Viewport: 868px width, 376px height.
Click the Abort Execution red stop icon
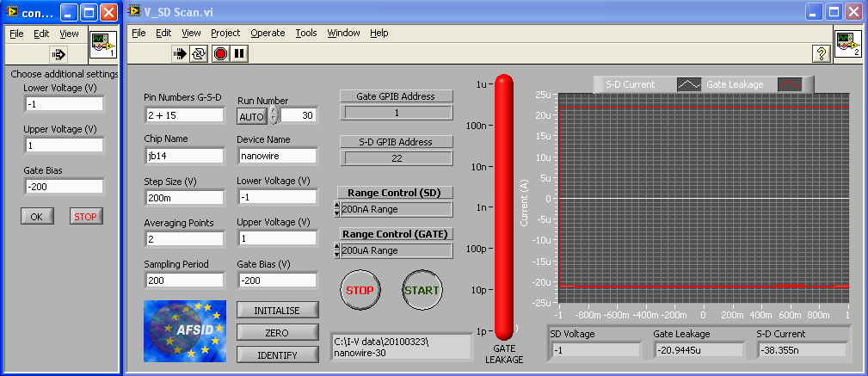(x=221, y=53)
